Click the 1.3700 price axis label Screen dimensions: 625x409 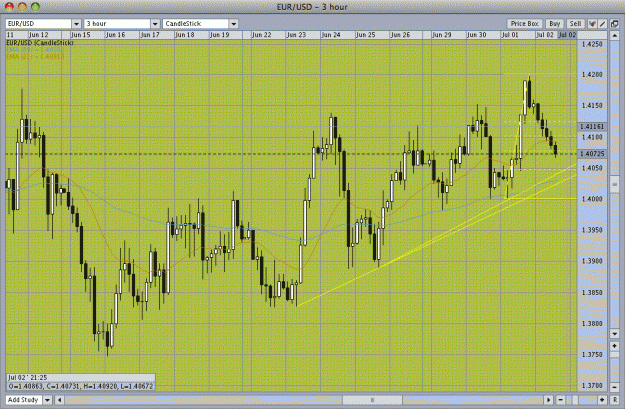coord(592,386)
